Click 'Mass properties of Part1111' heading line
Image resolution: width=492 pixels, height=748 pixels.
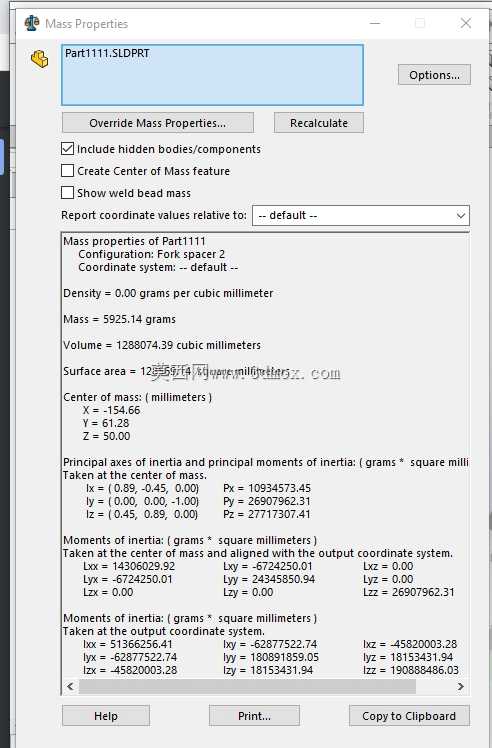(x=134, y=241)
